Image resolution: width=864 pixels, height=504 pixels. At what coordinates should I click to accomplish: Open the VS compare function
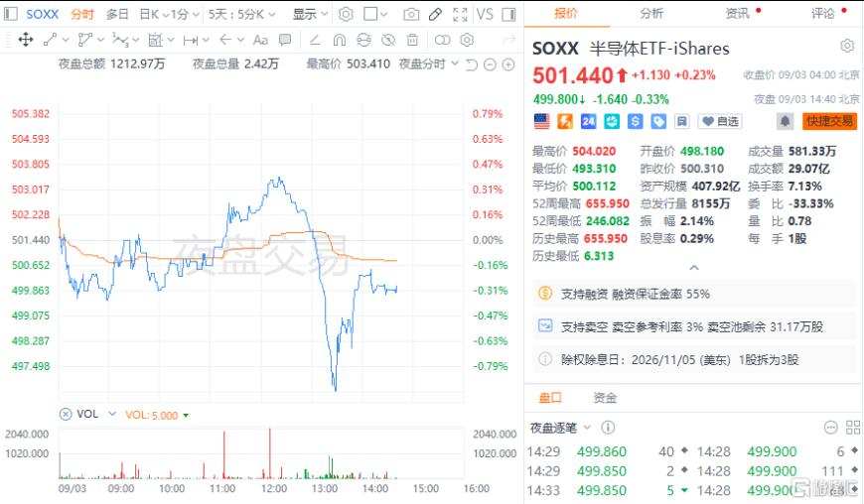485,14
